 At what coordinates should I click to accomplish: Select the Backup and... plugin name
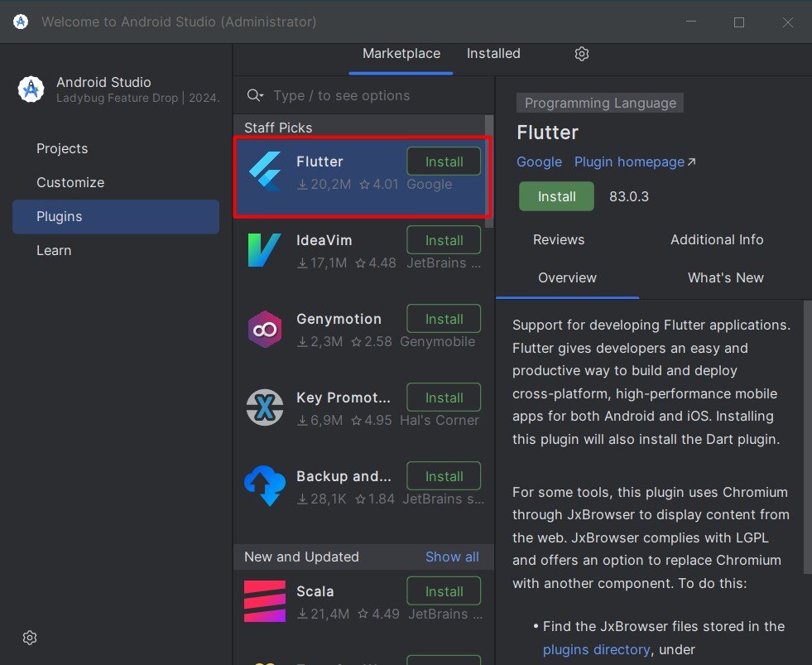[x=344, y=476]
